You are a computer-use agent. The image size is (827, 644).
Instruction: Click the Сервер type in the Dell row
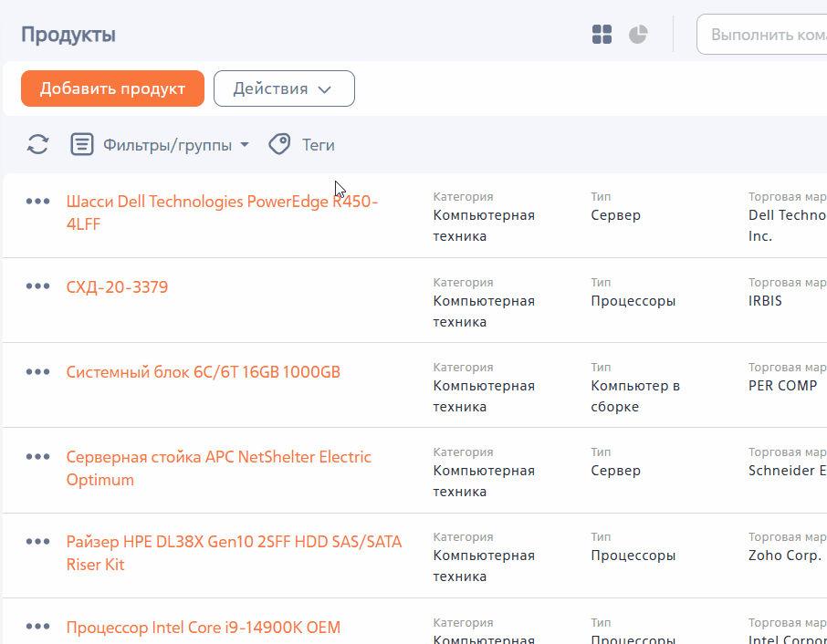point(615,215)
